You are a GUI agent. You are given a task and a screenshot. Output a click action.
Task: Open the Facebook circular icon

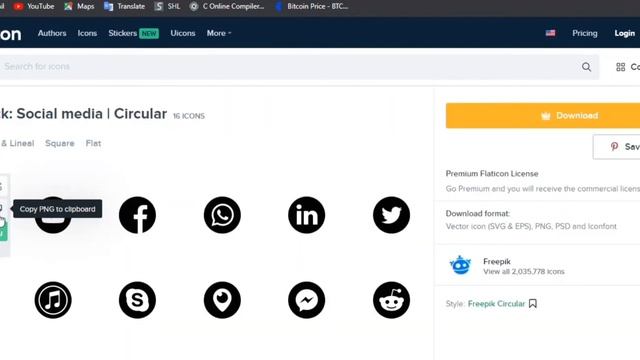[137, 215]
